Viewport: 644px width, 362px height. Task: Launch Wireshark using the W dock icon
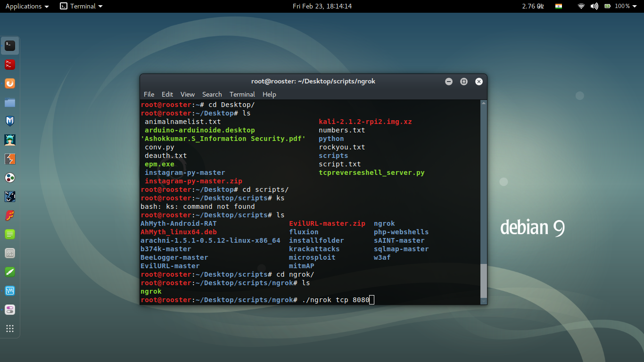[x=10, y=291]
